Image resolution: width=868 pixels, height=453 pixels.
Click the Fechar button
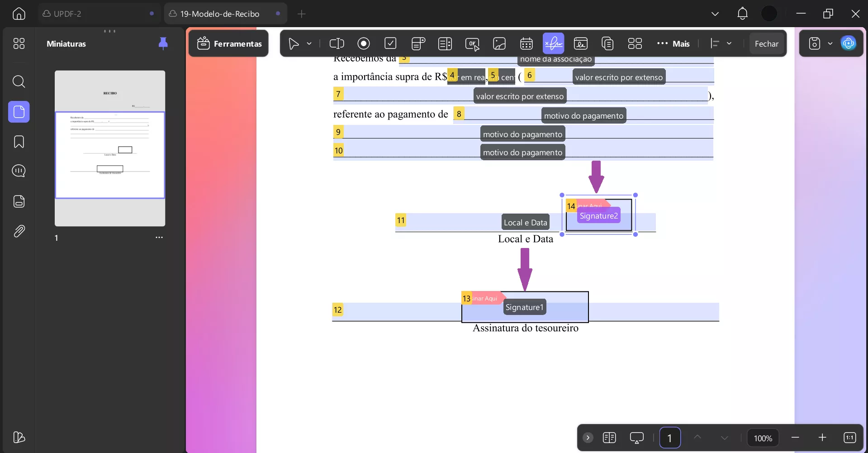click(x=766, y=44)
